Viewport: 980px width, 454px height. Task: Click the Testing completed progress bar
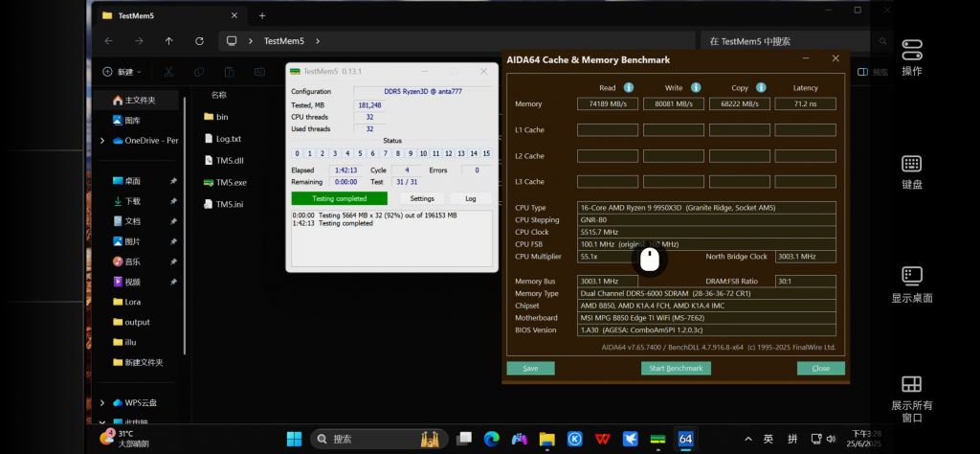click(339, 198)
